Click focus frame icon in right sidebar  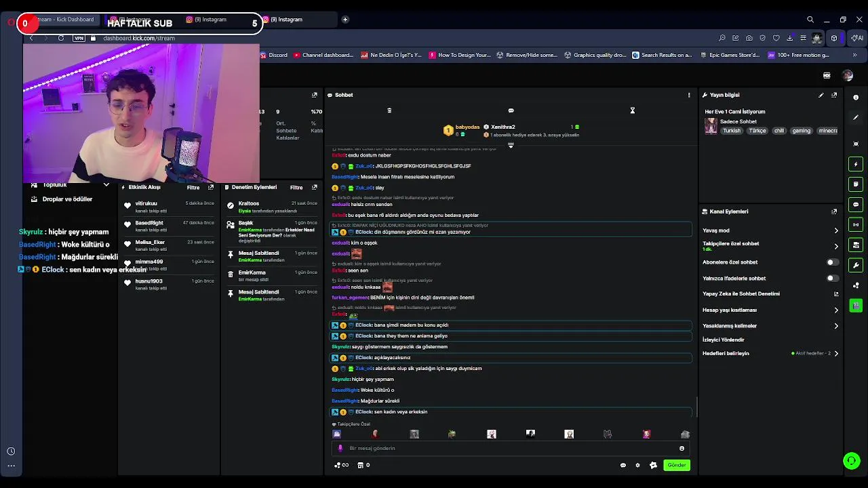coord(856,144)
